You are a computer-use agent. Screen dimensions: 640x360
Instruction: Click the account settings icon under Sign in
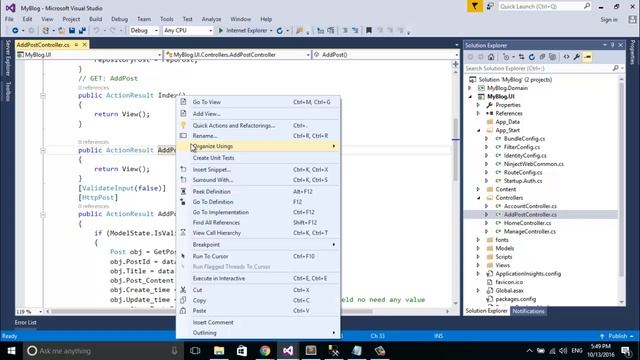632,19
